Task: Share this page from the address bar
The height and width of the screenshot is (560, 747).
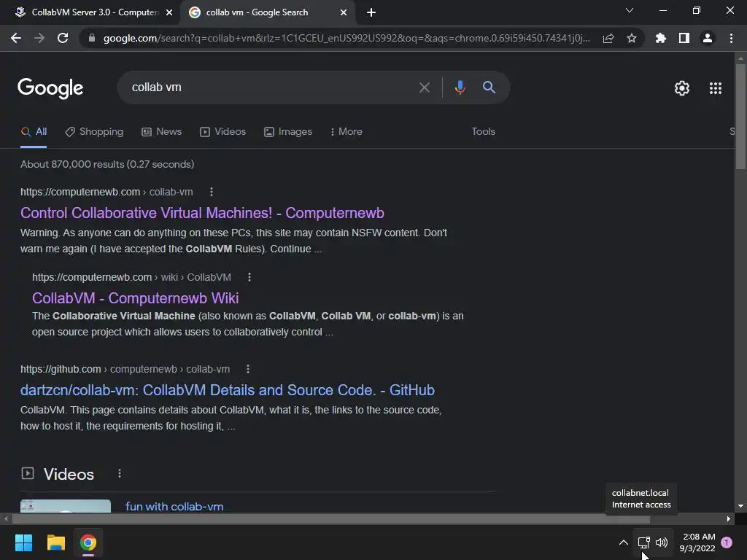Action: click(608, 38)
